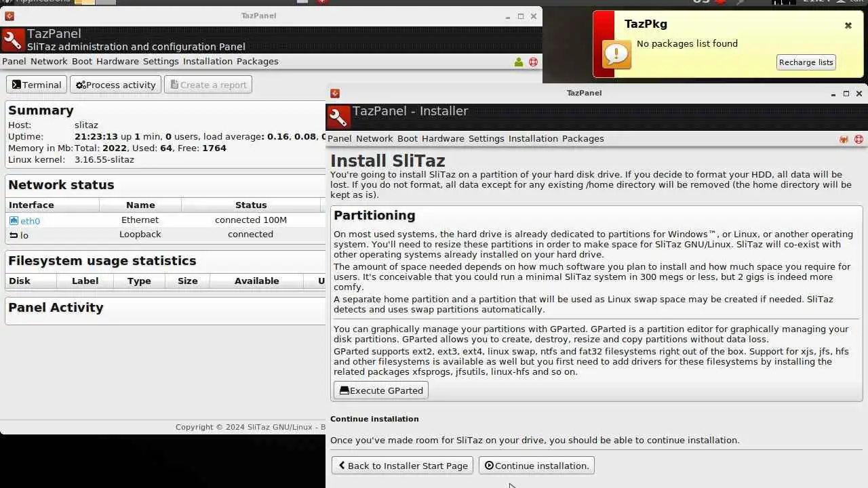Viewport: 868px width, 488px height.
Task: Dismiss the TazPkg notification with the X
Action: tap(848, 26)
